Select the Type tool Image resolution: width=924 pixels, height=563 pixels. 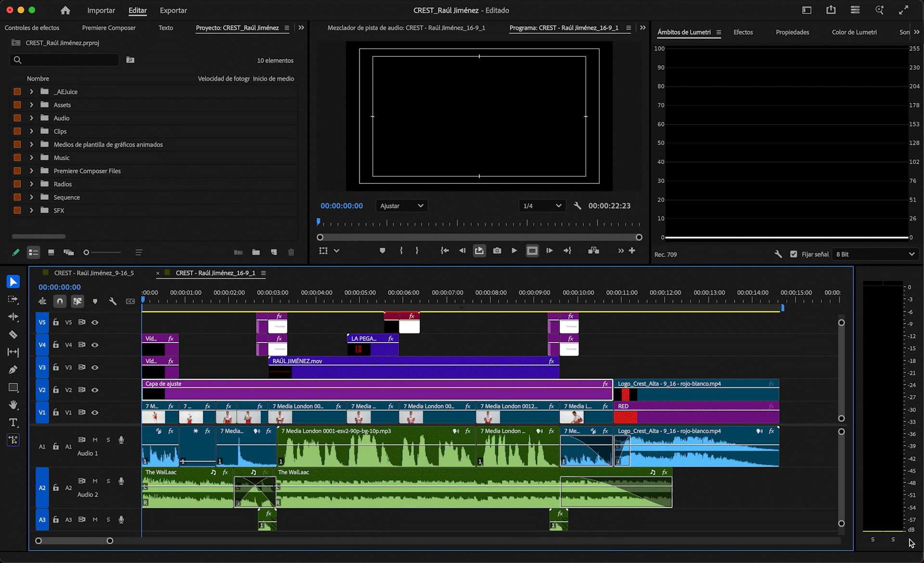(x=13, y=422)
